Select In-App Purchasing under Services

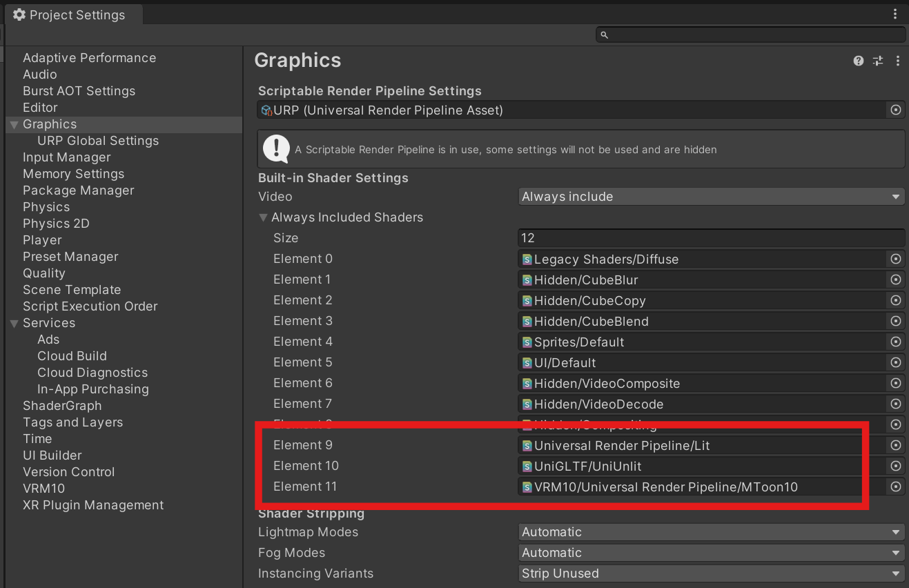93,389
